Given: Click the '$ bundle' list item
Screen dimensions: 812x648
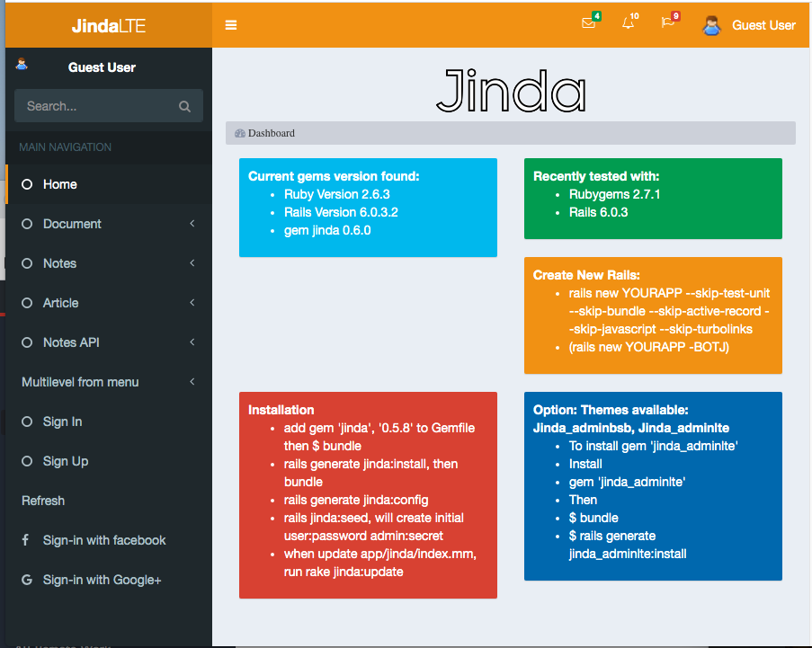Looking at the screenshot, I should [593, 518].
